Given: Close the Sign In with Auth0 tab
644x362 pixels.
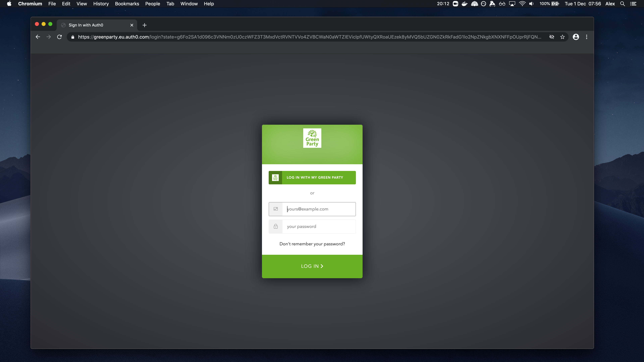Looking at the screenshot, I should coord(132,25).
